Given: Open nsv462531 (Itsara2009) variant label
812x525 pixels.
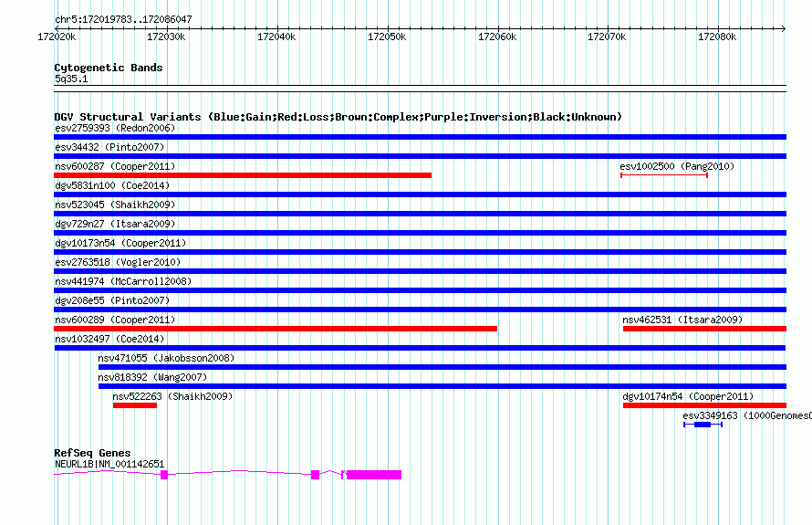Looking at the screenshot, I should 682,320.
